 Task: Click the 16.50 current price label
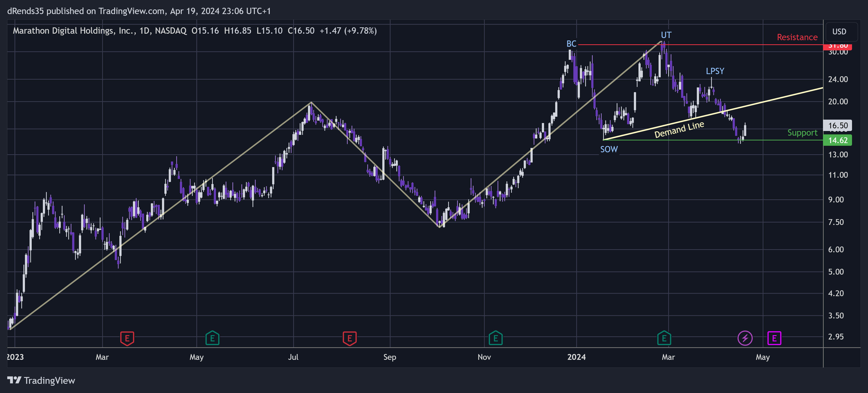point(837,125)
